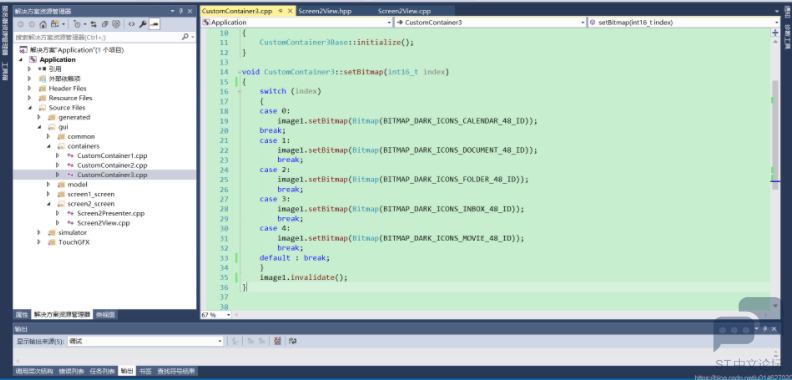Collapse the containers folder
This screenshot has height=380, width=792.
[48, 146]
